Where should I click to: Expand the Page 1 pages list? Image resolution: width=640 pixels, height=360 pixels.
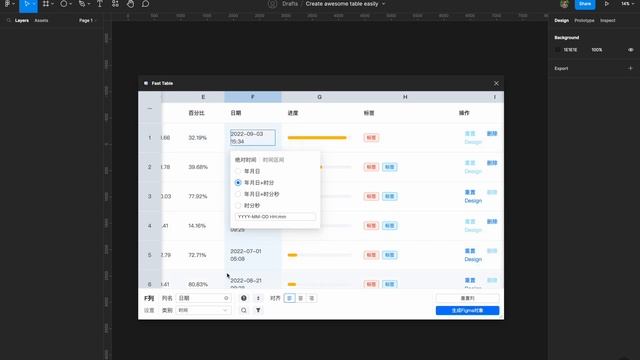[87, 20]
